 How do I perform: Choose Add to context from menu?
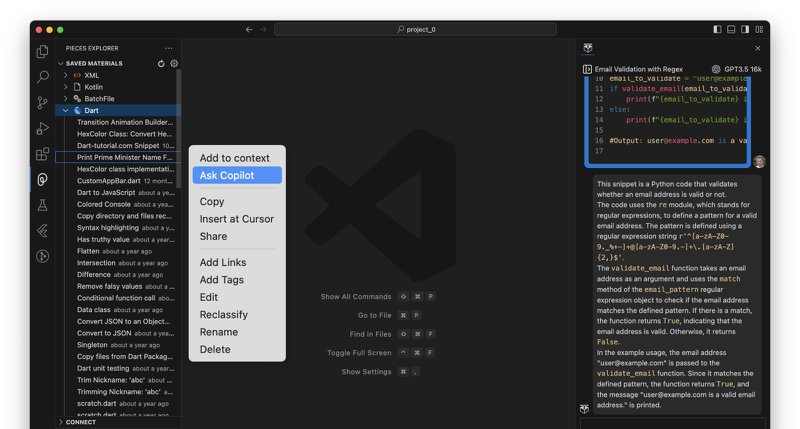click(x=237, y=158)
